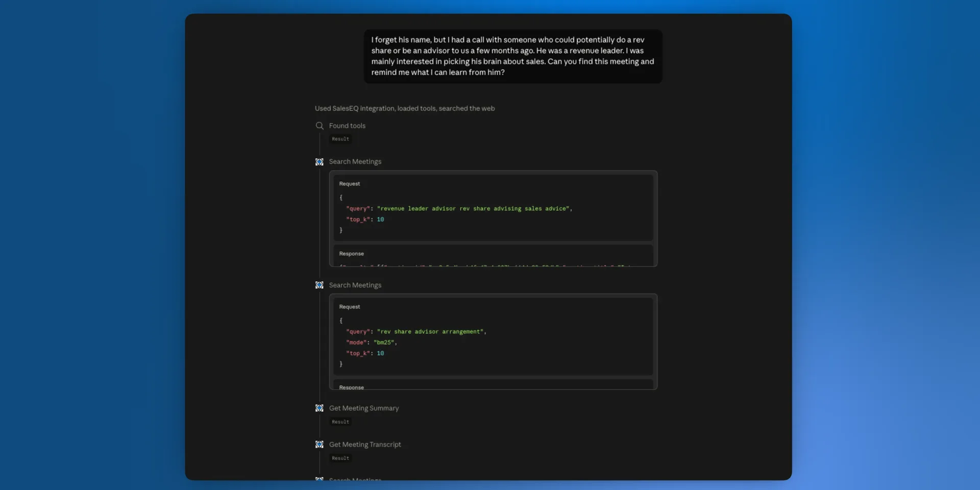Click query "rev share advisor arrangement" line

tap(416, 332)
